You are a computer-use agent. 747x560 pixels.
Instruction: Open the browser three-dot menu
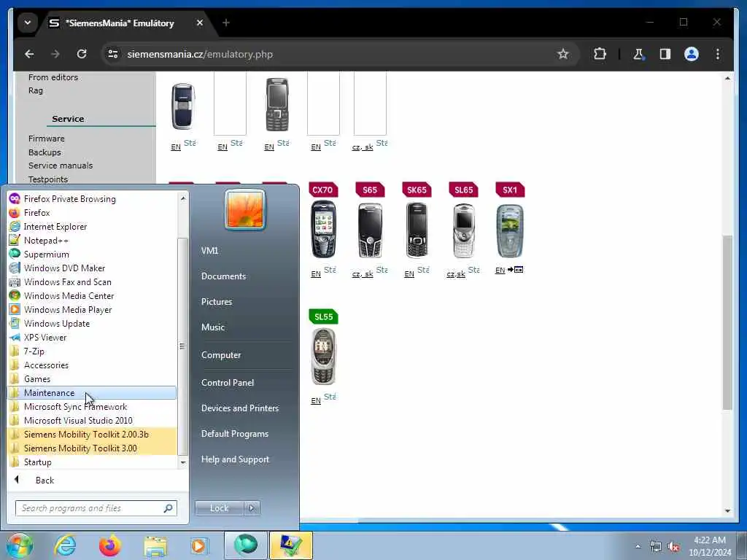718,54
